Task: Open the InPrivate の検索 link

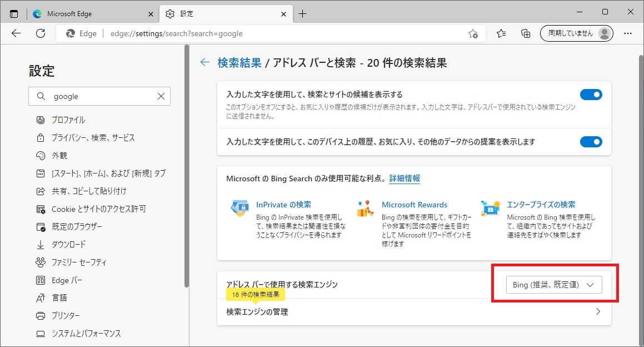Action: [x=283, y=205]
